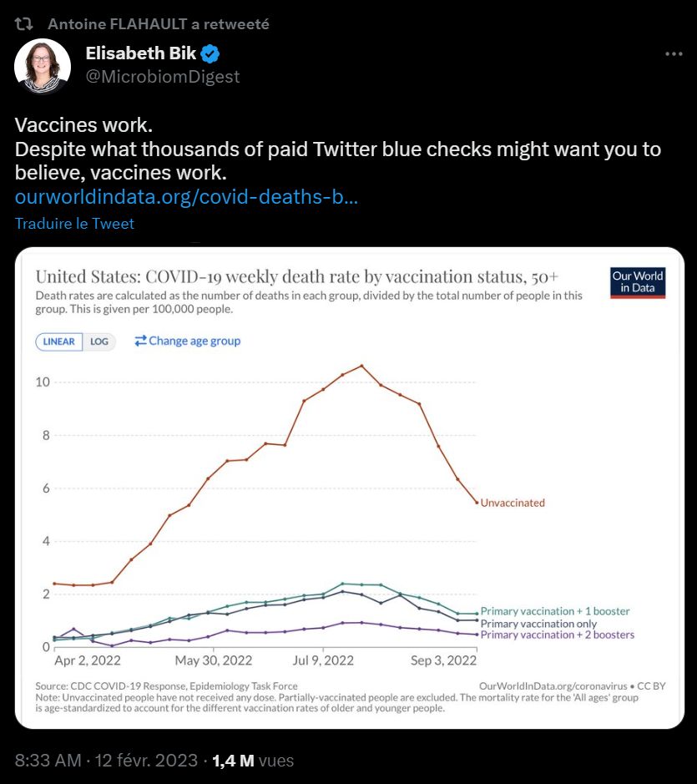This screenshot has width=697, height=784.
Task: Click the Our World in Data logo
Action: point(638,282)
